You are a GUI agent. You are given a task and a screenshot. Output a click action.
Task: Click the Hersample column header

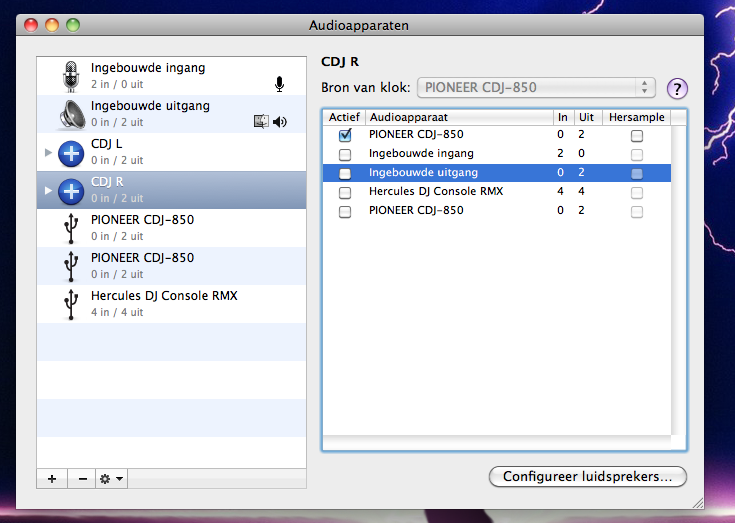click(x=637, y=117)
